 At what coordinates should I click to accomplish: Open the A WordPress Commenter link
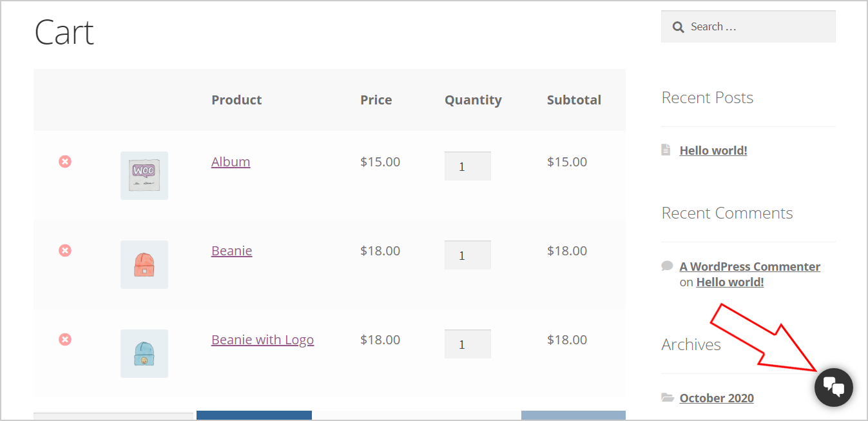pyautogui.click(x=749, y=267)
